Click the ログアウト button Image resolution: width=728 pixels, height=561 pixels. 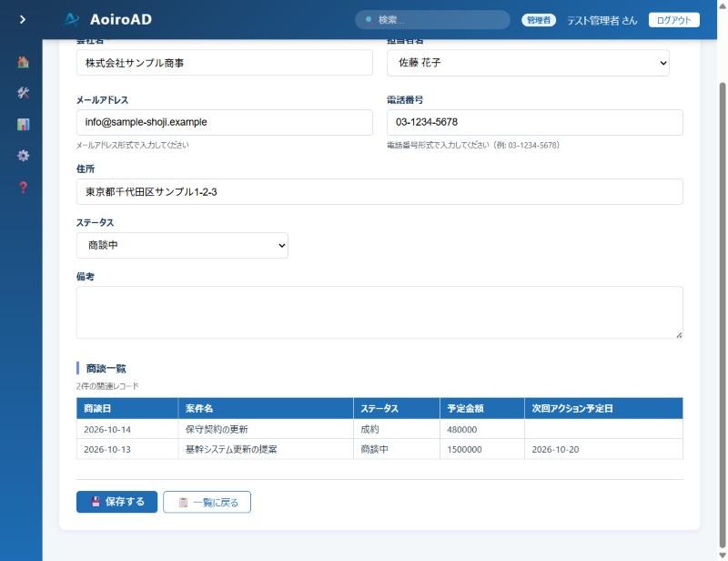pos(673,20)
